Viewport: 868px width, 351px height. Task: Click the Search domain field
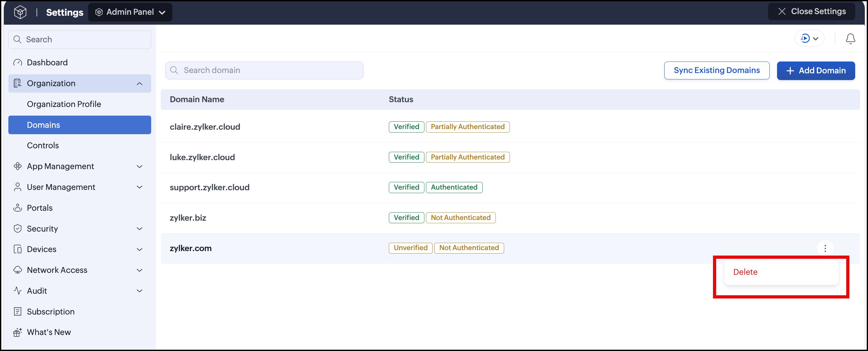tap(264, 70)
